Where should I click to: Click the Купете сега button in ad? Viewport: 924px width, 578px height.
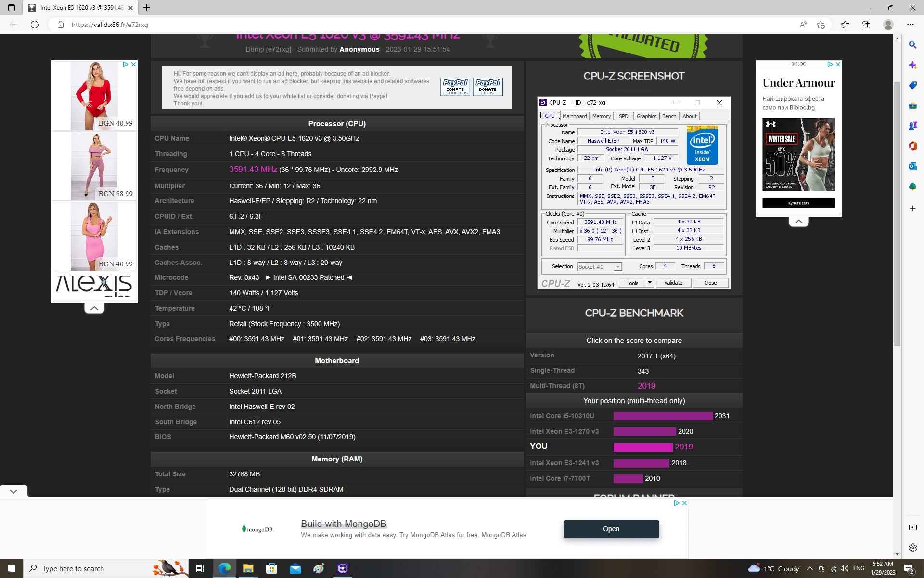click(798, 203)
